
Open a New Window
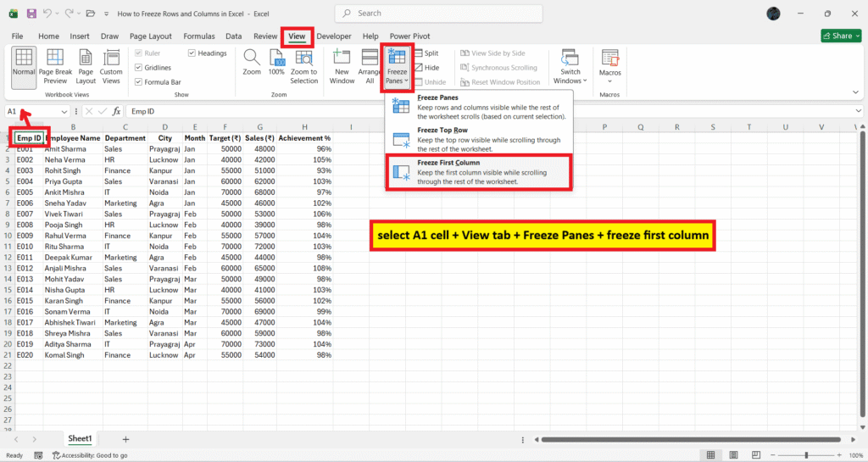tap(342, 68)
